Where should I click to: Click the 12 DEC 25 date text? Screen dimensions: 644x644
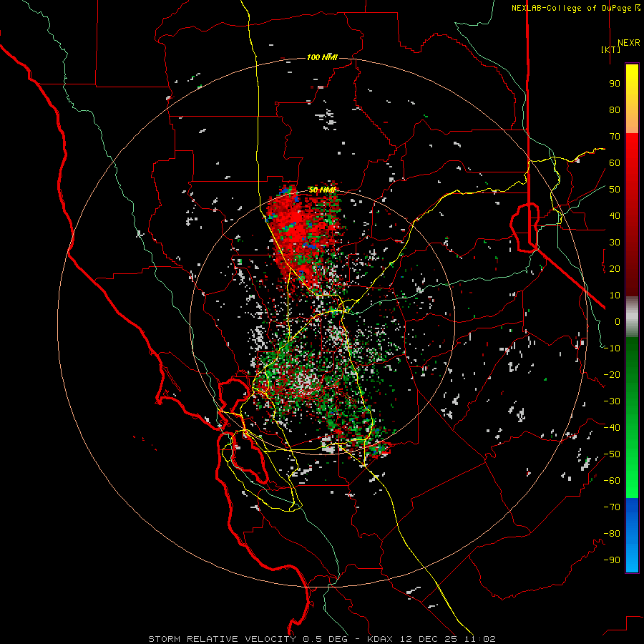pyautogui.click(x=429, y=639)
